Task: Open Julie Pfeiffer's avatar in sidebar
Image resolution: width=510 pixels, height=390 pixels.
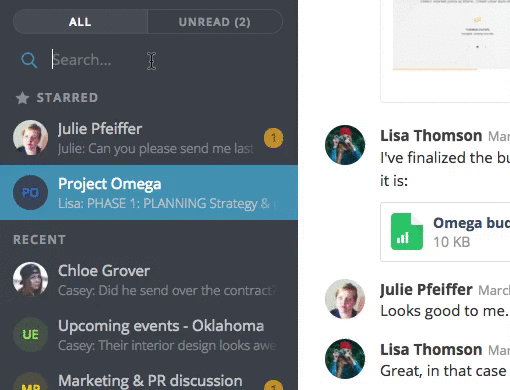Action: tap(30, 138)
